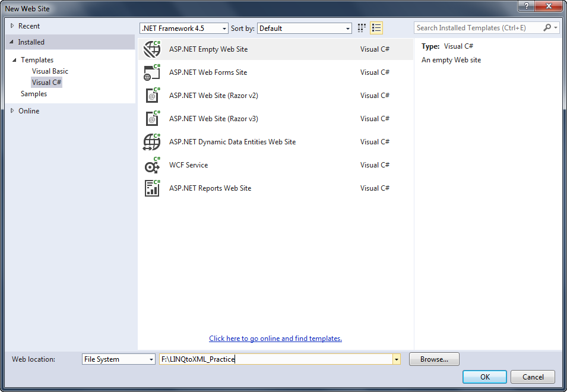Select ASP.NET Web Site (Razor v2) text
Viewport: 567px width, 392px height.
pos(213,96)
